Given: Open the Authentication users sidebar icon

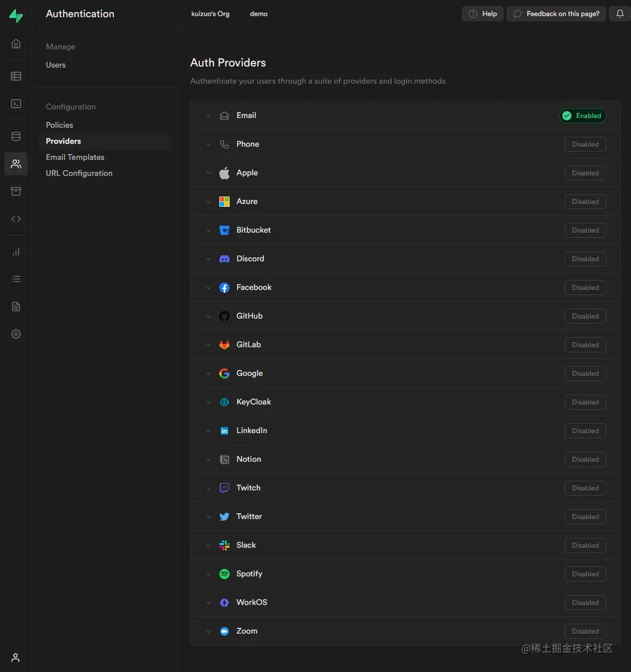Looking at the screenshot, I should (x=16, y=164).
